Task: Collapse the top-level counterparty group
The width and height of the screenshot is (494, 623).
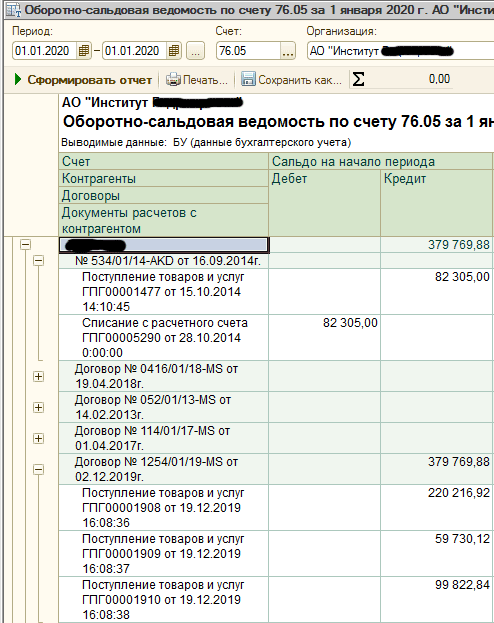Action: point(25,244)
